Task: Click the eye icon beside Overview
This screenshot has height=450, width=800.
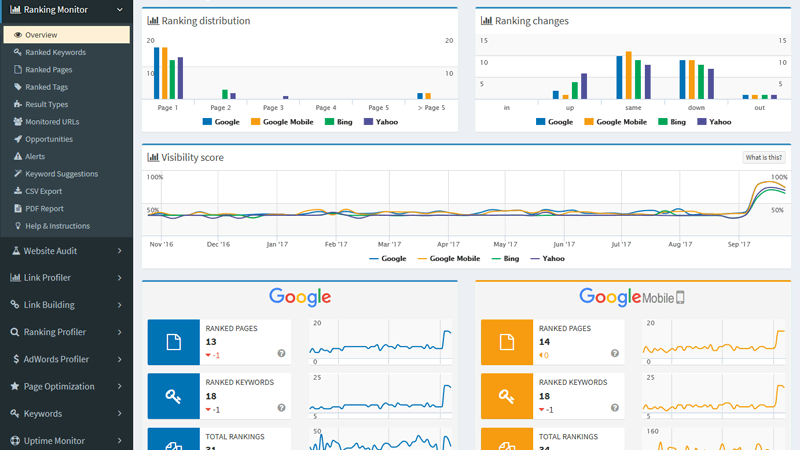Action: (x=18, y=35)
